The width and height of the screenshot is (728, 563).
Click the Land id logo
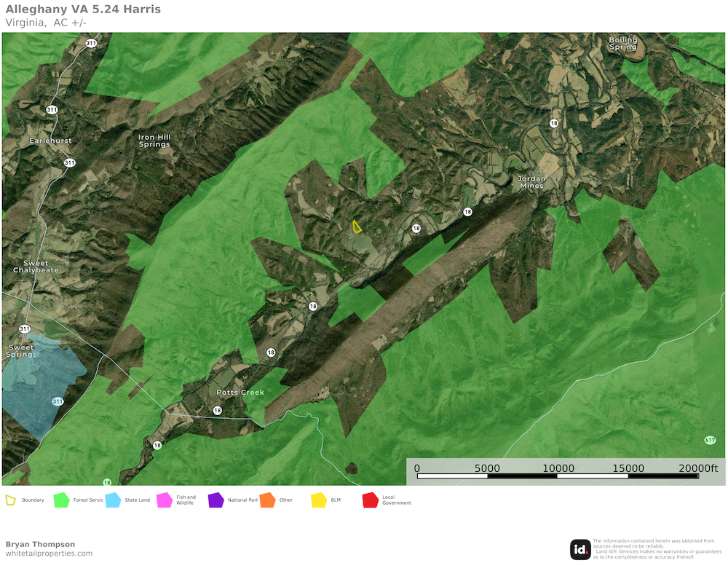click(580, 549)
